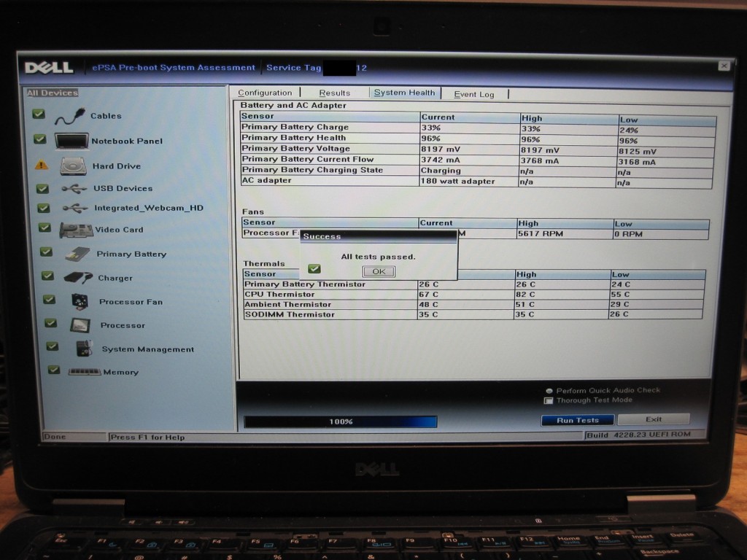
Task: Click the Dell logo in header
Action: click(x=49, y=68)
